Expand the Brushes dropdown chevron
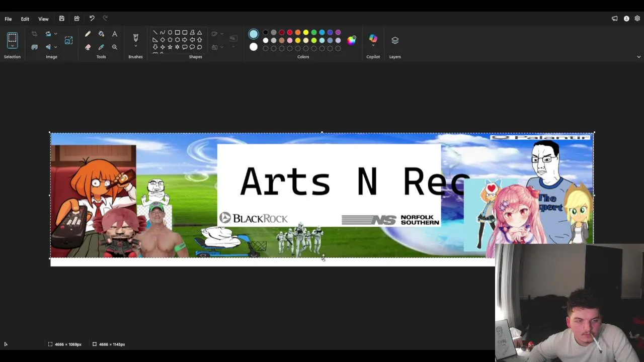644x362 pixels. (135, 47)
